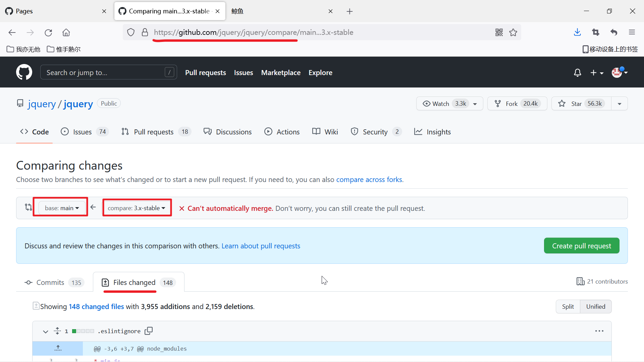Screen dimensions: 644x362
Task: Click the address bar URL
Action: coord(254,33)
